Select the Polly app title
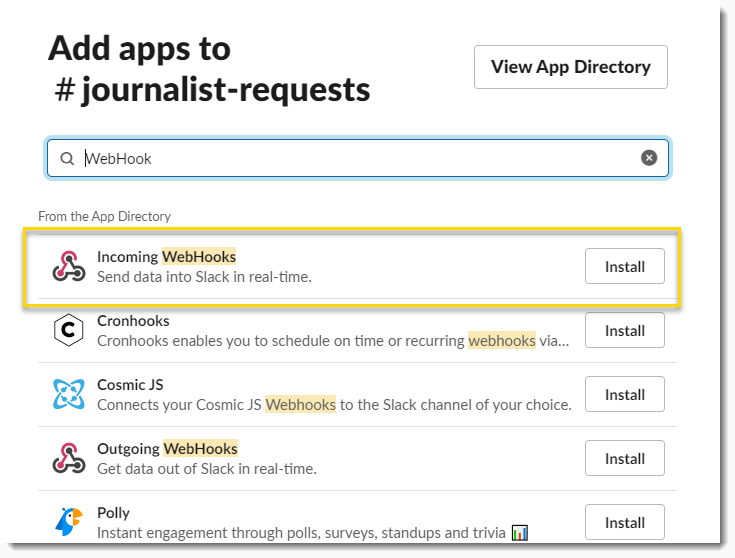The height and width of the screenshot is (558, 735). 113,513
